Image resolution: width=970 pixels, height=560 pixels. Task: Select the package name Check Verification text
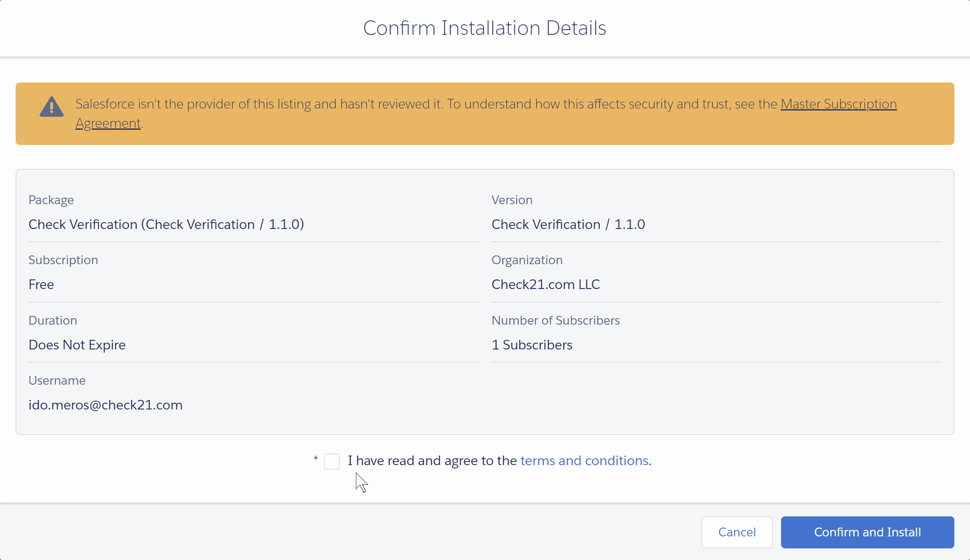[x=166, y=225]
